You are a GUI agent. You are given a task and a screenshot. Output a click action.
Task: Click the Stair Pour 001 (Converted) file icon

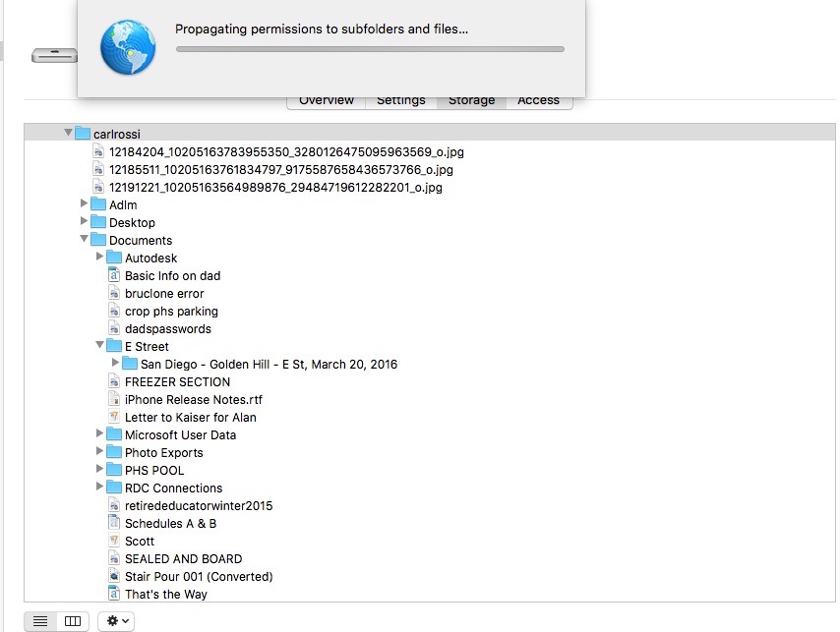113,576
